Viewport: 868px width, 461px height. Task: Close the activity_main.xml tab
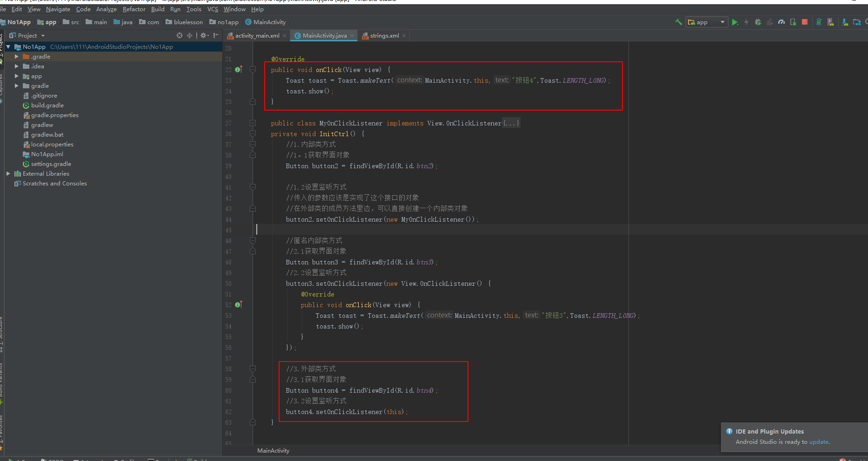tap(285, 36)
